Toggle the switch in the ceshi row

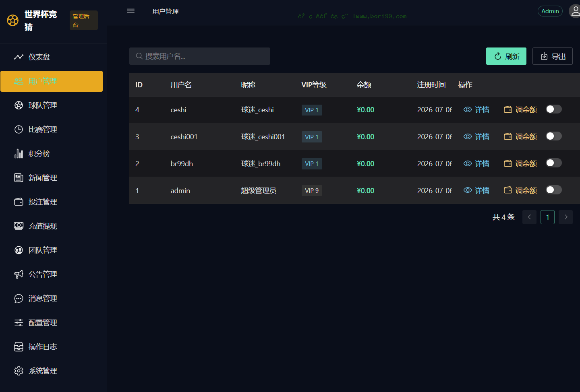[554, 109]
